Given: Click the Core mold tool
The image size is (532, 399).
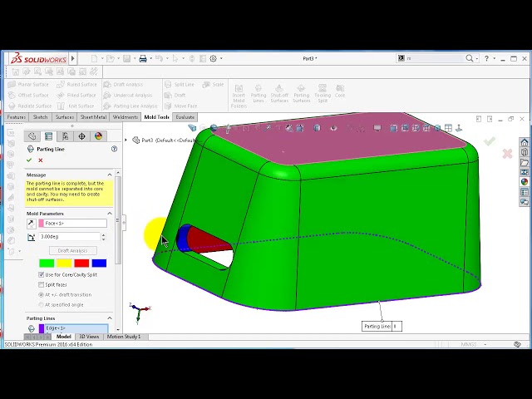Looking at the screenshot, I should click(340, 91).
